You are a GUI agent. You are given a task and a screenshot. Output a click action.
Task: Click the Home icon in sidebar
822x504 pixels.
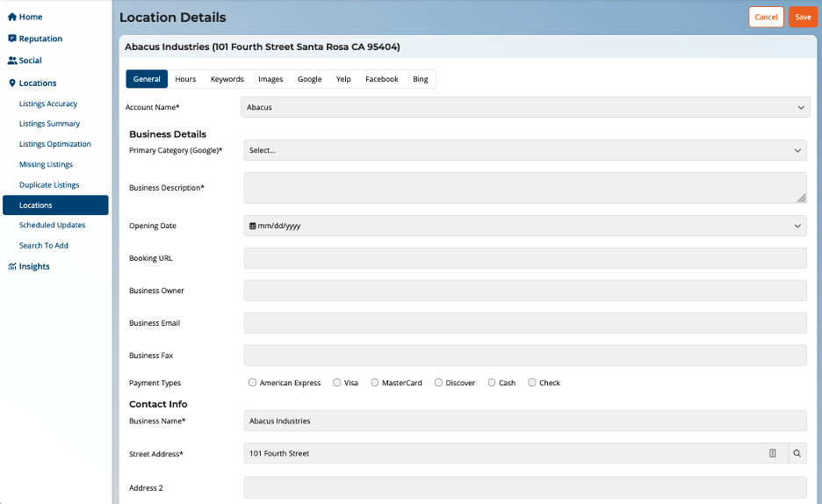(12, 17)
